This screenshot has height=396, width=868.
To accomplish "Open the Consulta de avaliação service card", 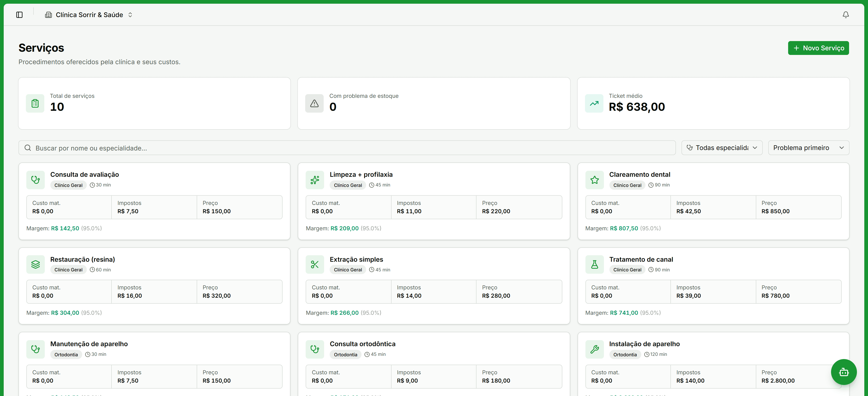I will (x=154, y=201).
